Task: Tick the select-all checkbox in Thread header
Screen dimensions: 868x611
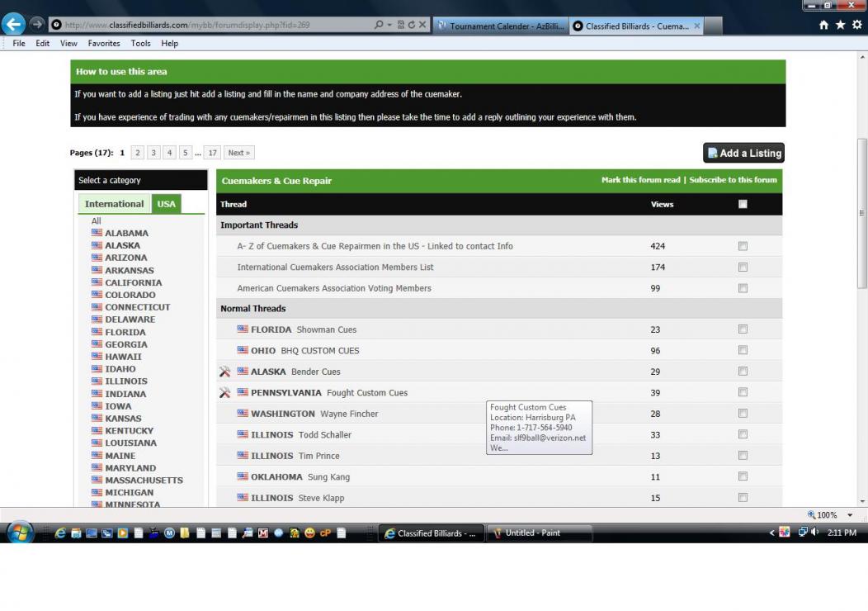Action: (x=743, y=204)
